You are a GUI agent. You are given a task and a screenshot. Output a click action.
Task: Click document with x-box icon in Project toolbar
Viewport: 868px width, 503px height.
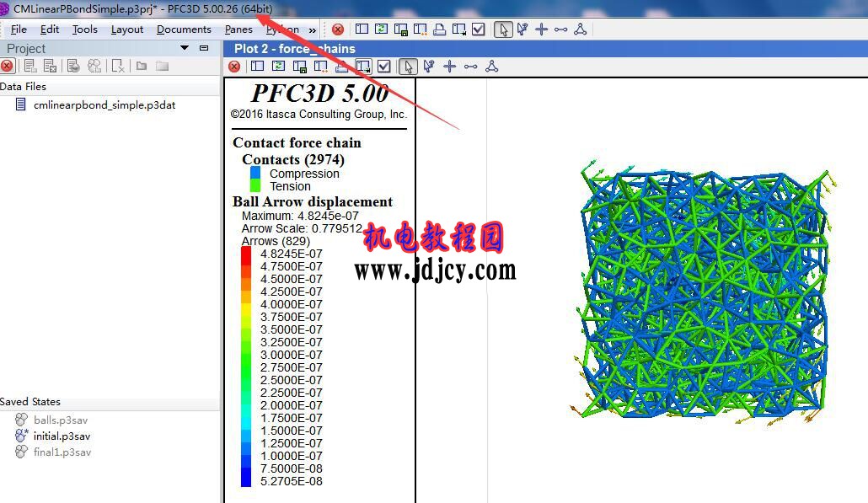pos(50,67)
